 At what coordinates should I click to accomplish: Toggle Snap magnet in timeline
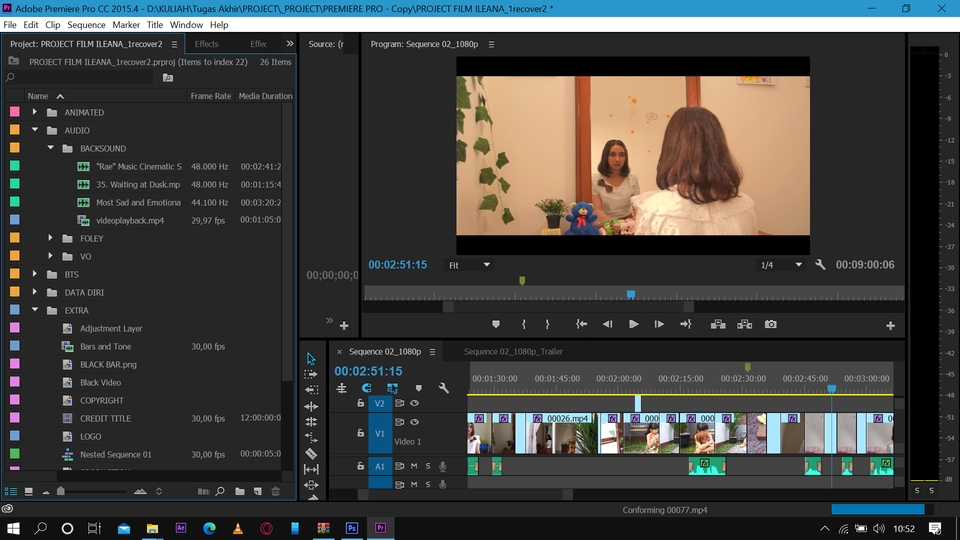366,388
